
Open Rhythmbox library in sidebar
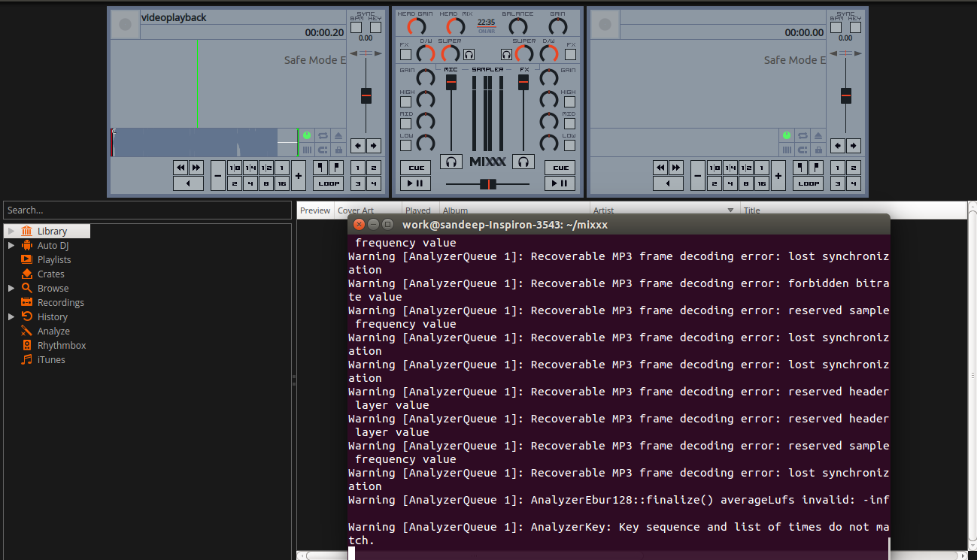62,345
